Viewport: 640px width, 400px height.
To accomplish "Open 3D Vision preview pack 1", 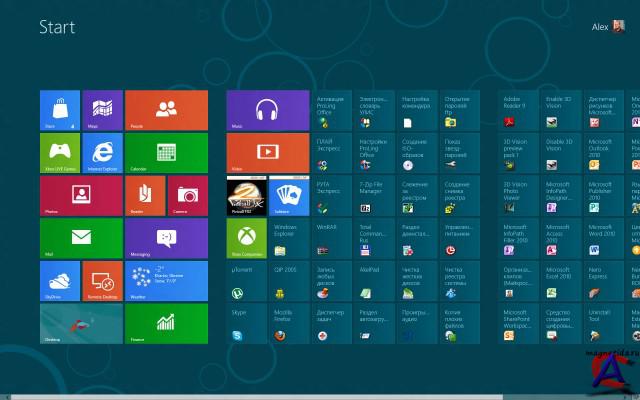I will (518, 153).
